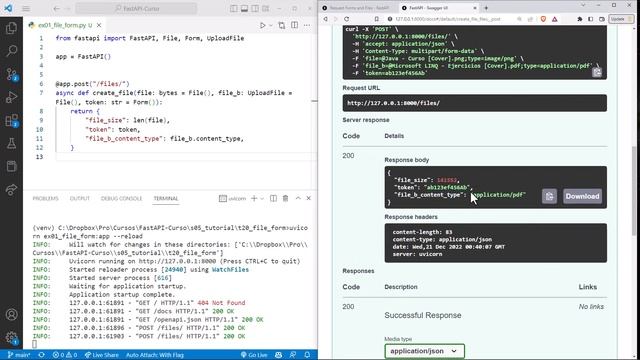Toggle the secondary side bar layout

tap(255, 9)
